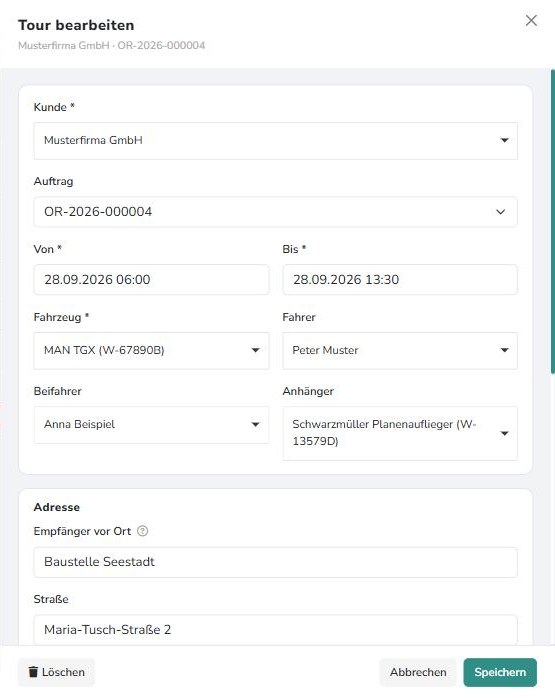The image size is (555, 698).
Task: Click the Bis date field
Action: (x=400, y=280)
